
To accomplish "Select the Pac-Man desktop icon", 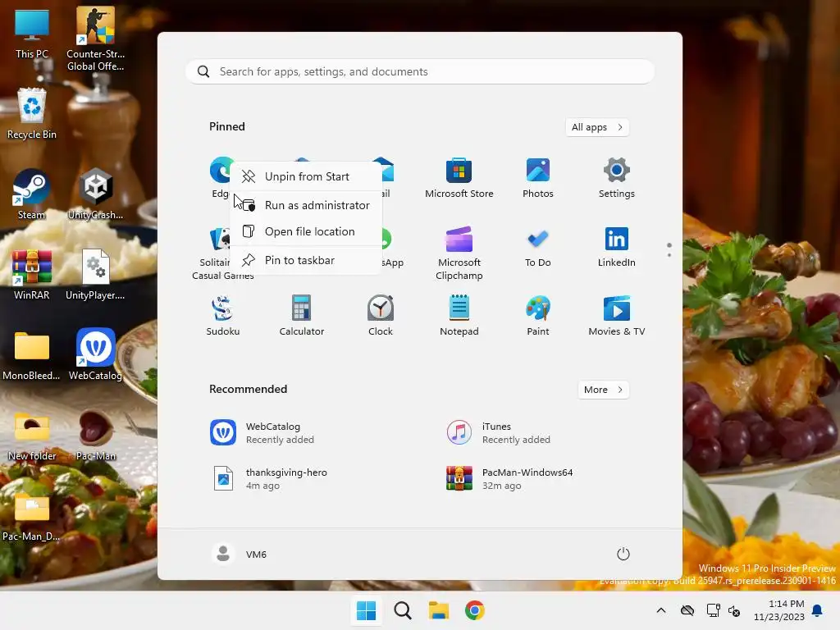I will (x=95, y=435).
